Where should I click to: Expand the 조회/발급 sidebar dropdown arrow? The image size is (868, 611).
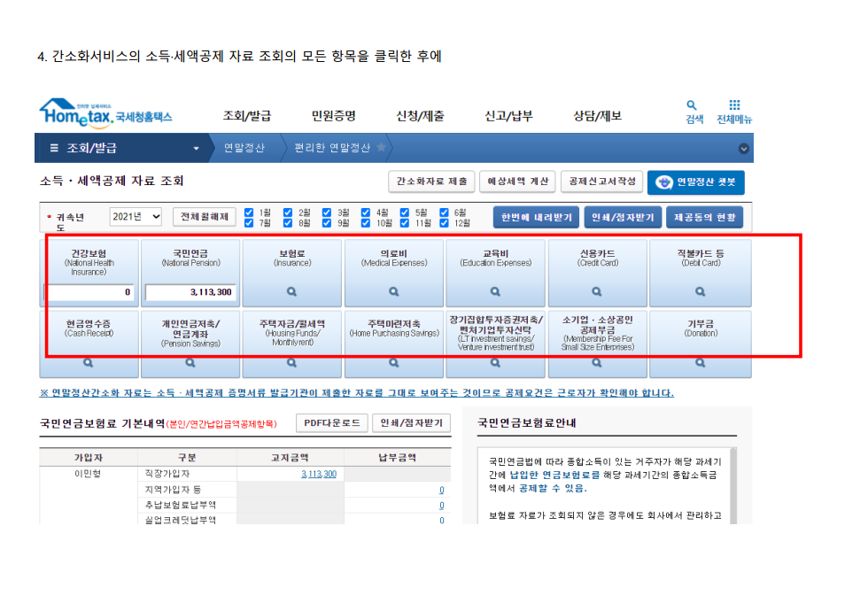[x=196, y=149]
